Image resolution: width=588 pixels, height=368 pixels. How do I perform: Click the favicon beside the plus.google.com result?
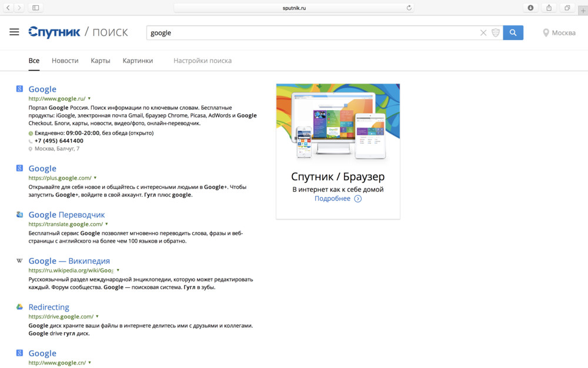coord(19,168)
